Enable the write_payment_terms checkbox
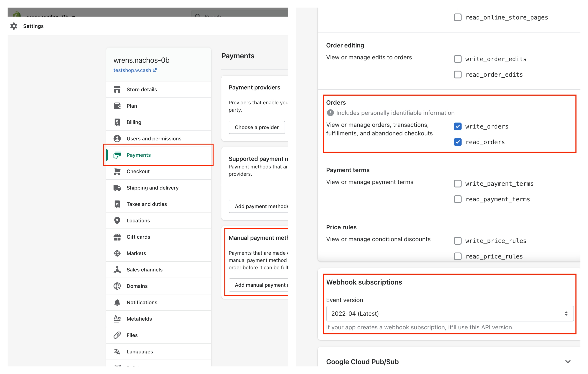 click(458, 183)
